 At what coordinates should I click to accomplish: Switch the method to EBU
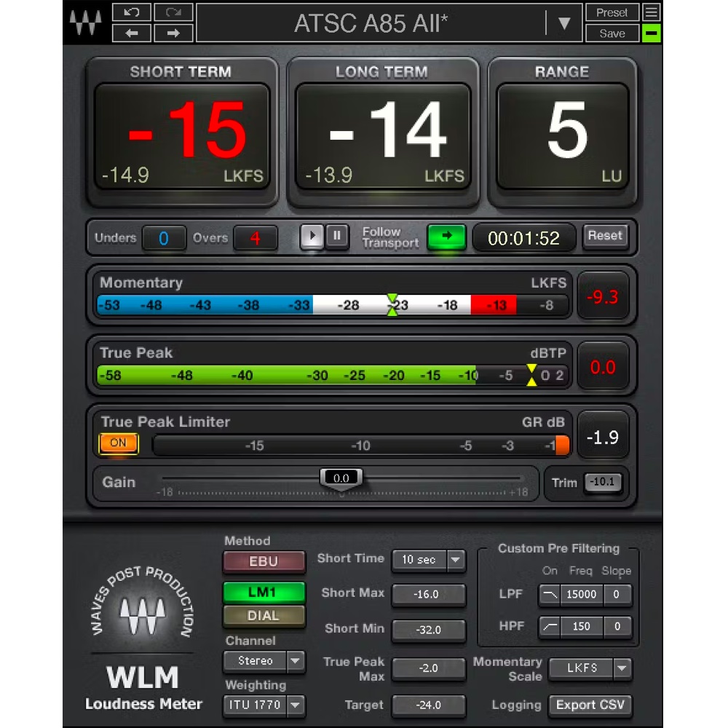click(x=264, y=561)
